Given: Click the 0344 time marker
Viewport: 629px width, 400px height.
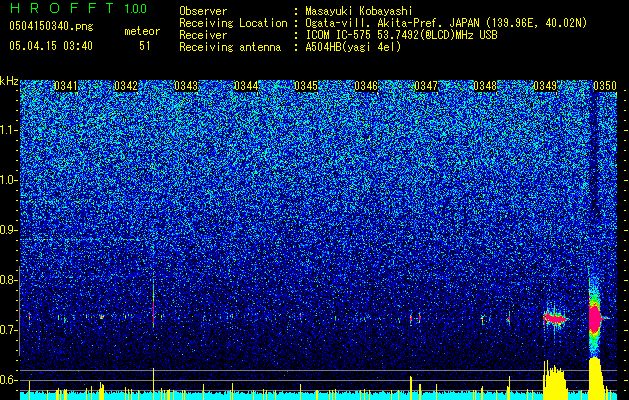Looking at the screenshot, I should [x=246, y=86].
